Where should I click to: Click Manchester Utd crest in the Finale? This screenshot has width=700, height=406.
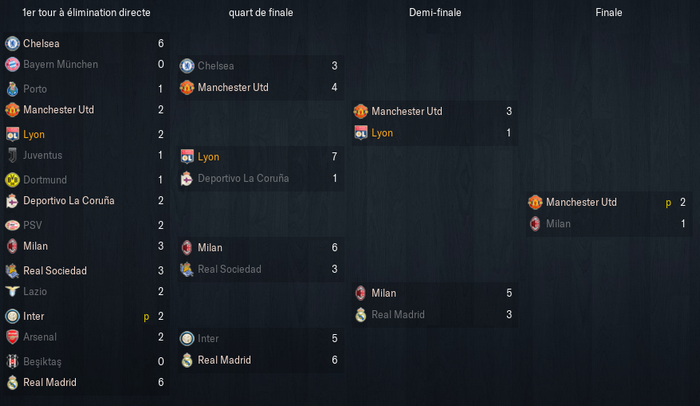click(x=535, y=202)
